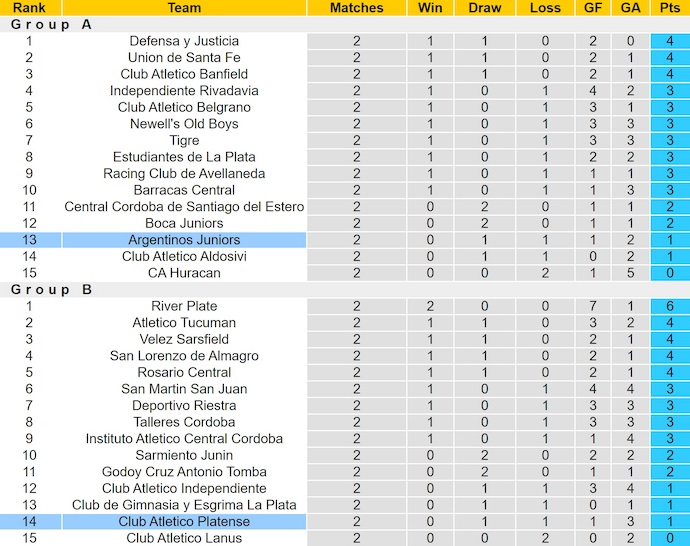Click Velez Sarsfield team name
The image size is (690, 546).
point(184,339)
